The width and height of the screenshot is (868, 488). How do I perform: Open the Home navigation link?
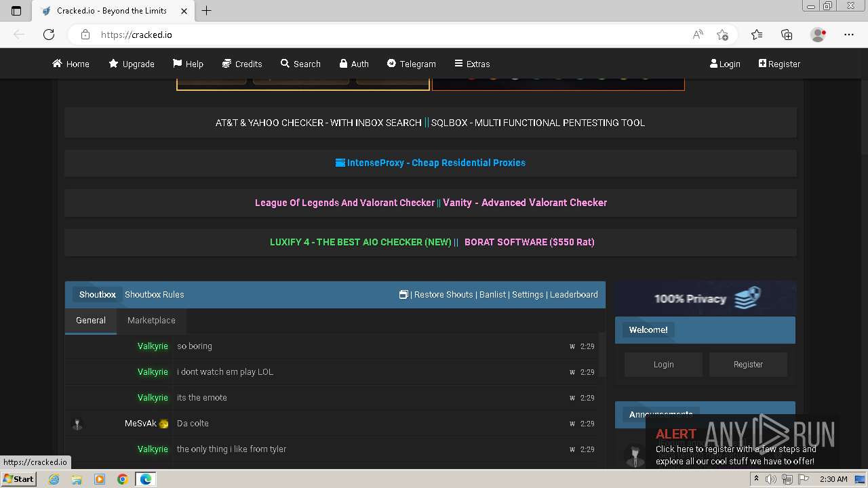71,64
